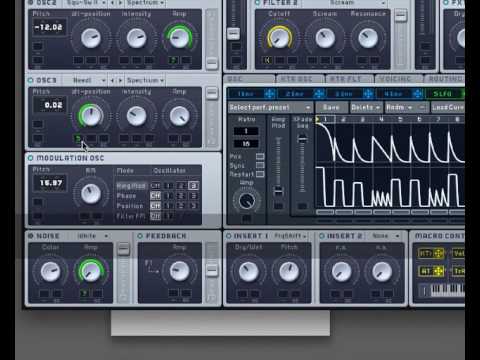Go to next OSC3 wavetable arrow
This screenshot has width=480, height=360.
point(120,80)
